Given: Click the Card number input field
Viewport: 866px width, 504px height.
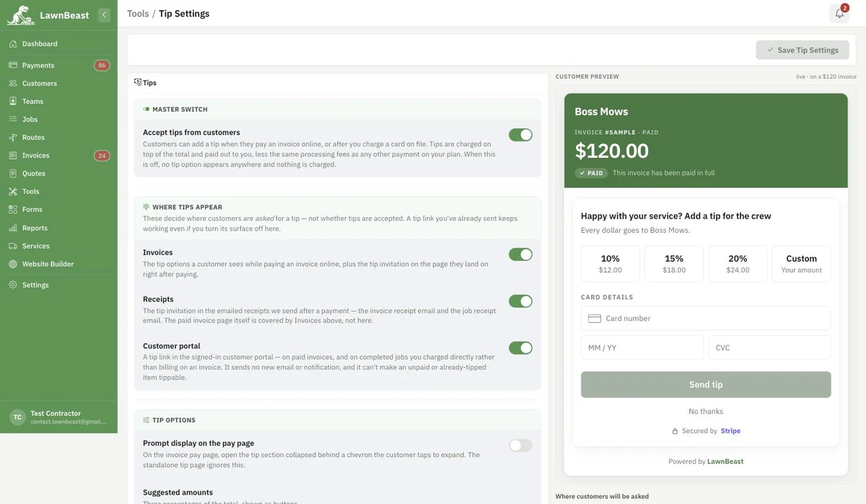Looking at the screenshot, I should 706,319.
